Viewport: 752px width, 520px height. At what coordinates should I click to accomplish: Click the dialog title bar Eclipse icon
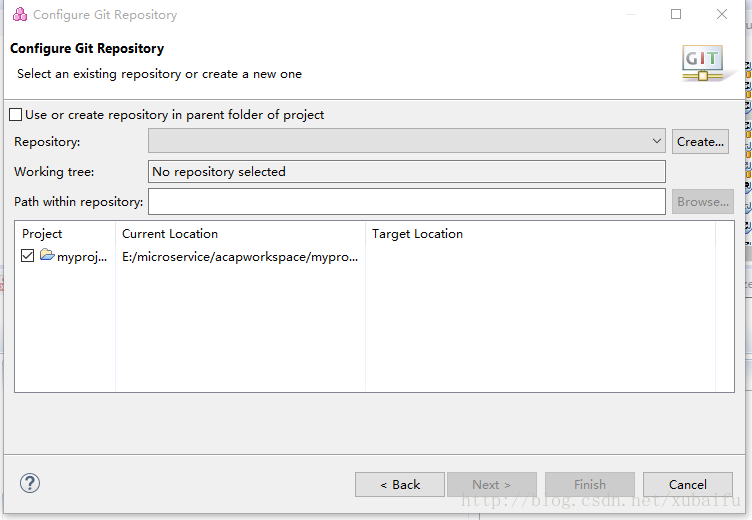click(20, 14)
